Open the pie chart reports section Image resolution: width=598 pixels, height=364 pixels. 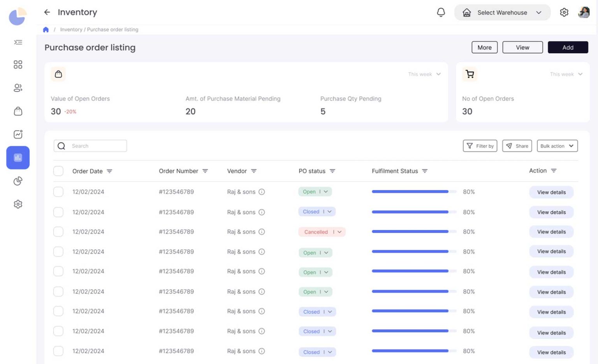click(18, 181)
